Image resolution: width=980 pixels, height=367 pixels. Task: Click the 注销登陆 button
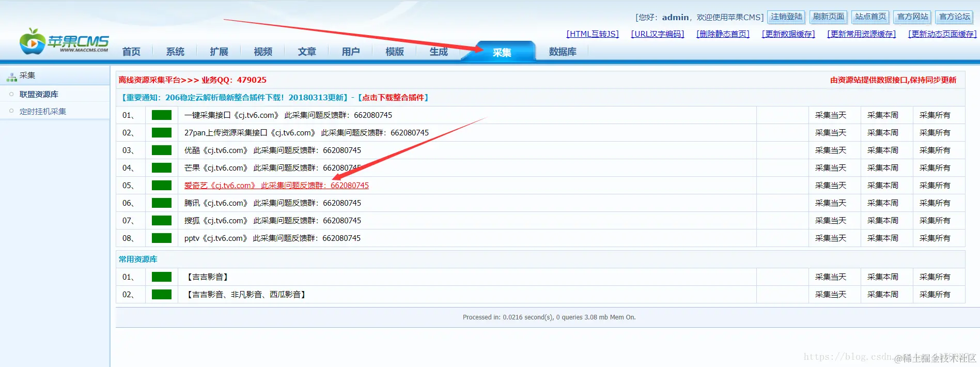click(x=786, y=17)
